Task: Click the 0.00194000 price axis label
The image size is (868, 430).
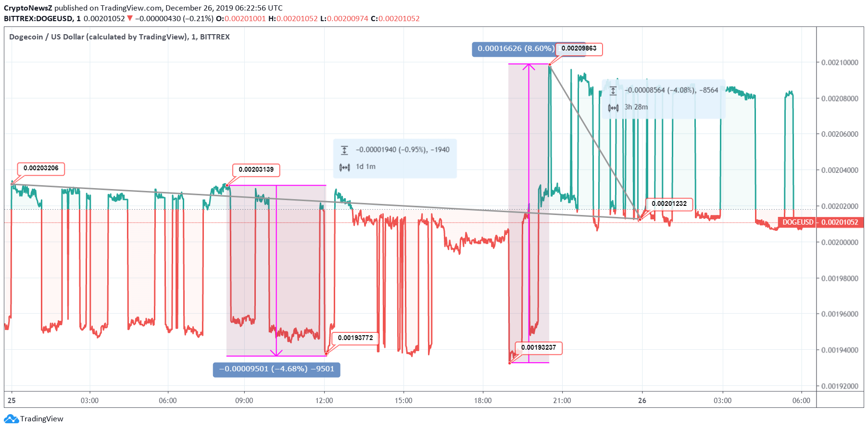Action: point(840,350)
